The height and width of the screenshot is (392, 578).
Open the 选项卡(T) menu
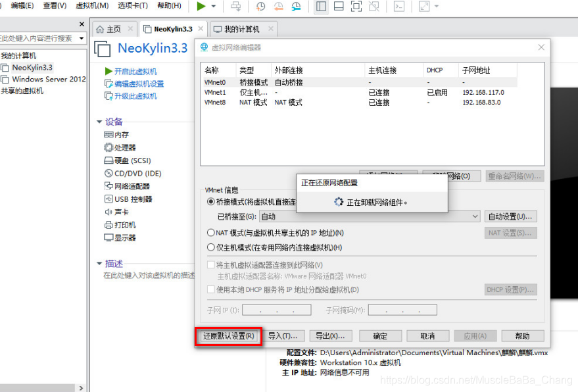(x=133, y=5)
